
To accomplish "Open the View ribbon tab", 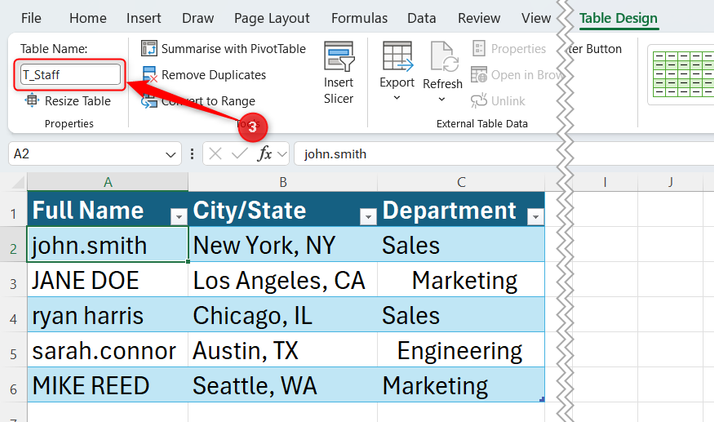I will tap(536, 18).
